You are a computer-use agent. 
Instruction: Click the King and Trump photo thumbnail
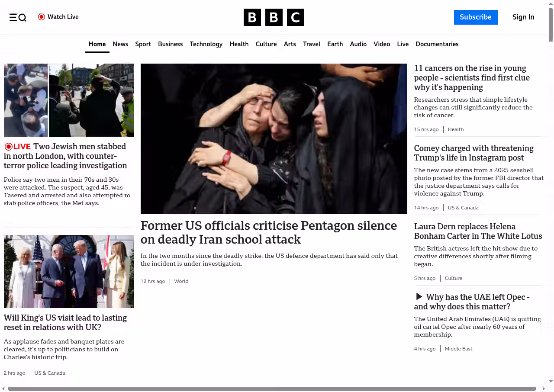[x=69, y=271]
